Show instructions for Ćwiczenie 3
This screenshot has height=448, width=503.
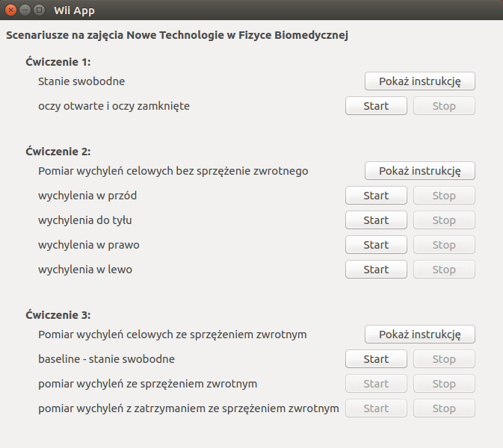pos(419,334)
